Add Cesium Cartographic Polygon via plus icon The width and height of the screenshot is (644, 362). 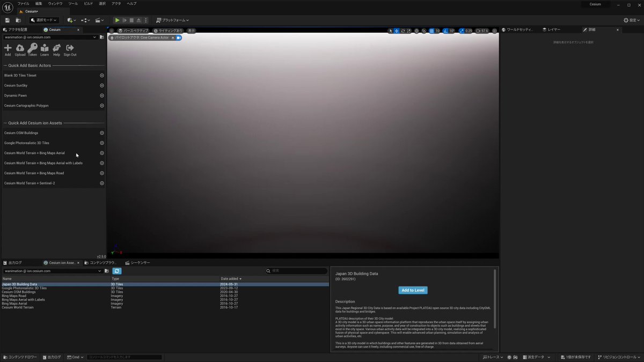pos(102,106)
